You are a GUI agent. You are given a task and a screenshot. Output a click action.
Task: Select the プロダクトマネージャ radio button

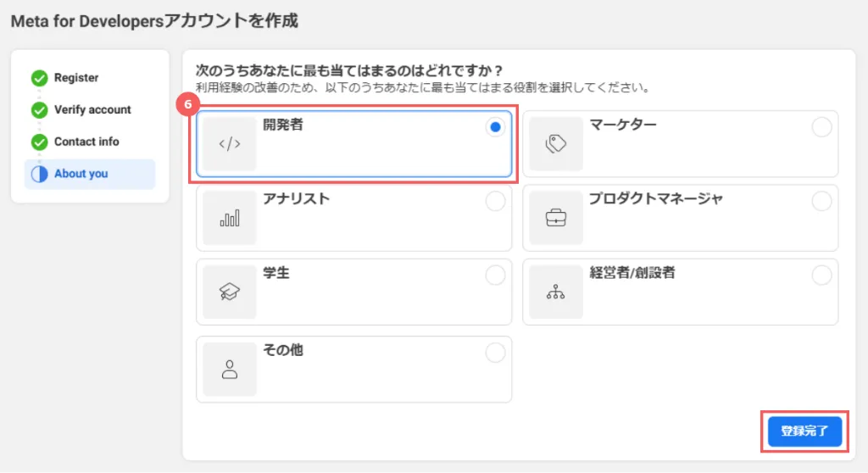tap(821, 202)
